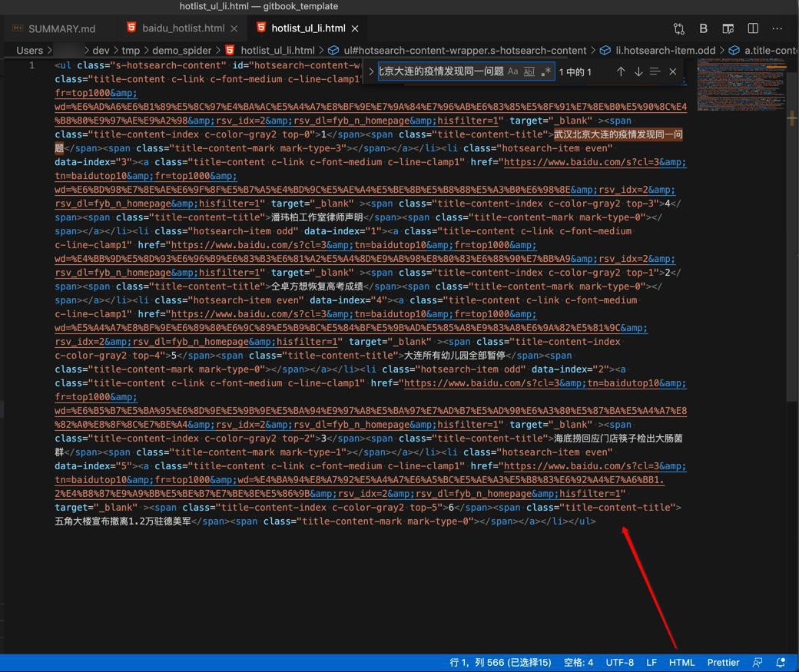Viewport: 799px width, 672px height.
Task: Close the baidu_hotlist.html tab
Action: click(x=234, y=28)
